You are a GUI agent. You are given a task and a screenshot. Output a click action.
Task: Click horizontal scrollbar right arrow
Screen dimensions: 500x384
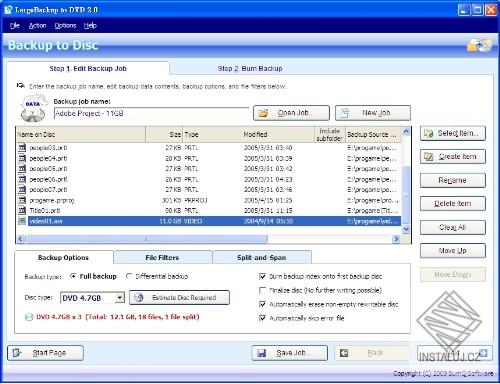pyautogui.click(x=396, y=239)
